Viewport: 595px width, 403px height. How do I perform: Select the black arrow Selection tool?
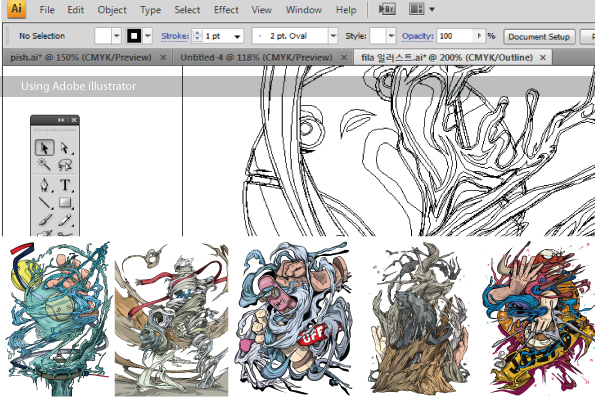point(45,148)
